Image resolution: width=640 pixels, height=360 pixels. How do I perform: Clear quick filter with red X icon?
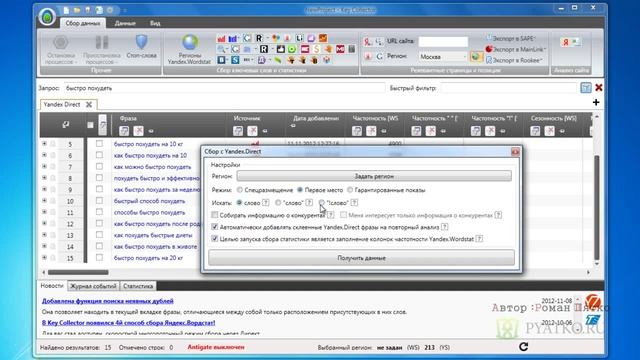tap(599, 87)
